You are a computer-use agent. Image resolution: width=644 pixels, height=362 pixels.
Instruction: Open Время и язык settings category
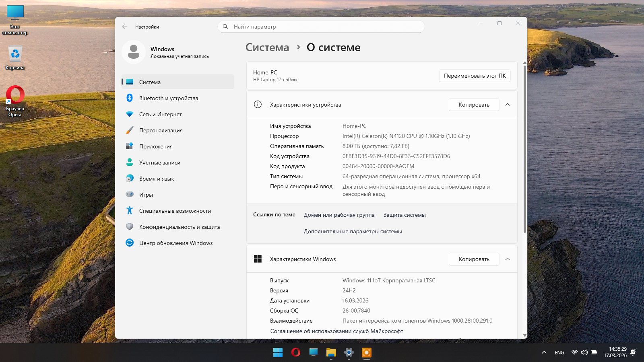(x=157, y=179)
